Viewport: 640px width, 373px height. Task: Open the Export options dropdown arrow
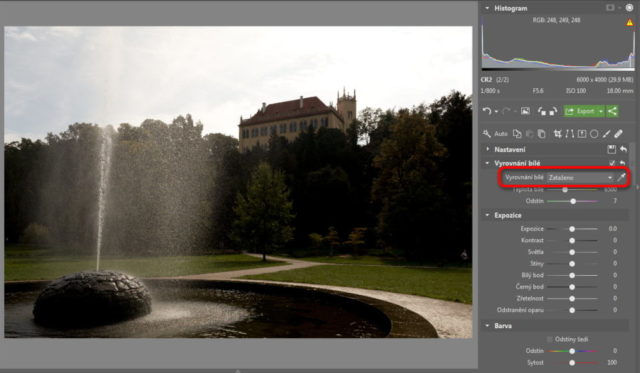(x=601, y=111)
